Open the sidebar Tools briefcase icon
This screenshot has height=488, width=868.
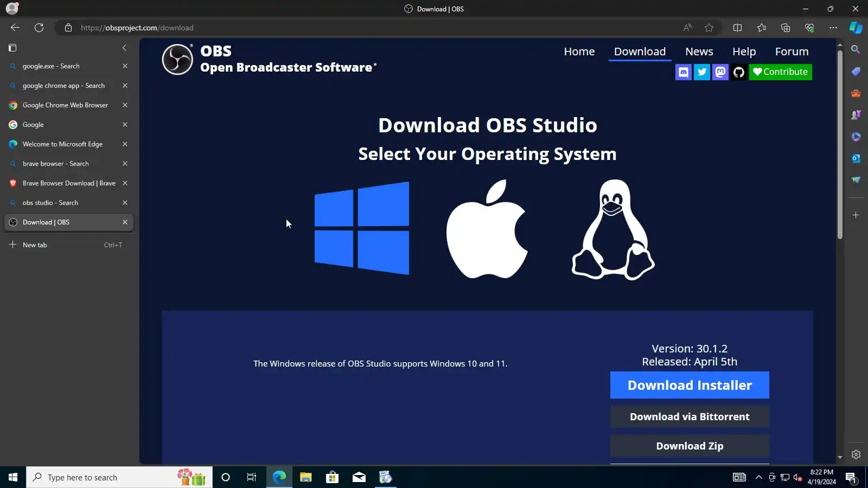(856, 93)
